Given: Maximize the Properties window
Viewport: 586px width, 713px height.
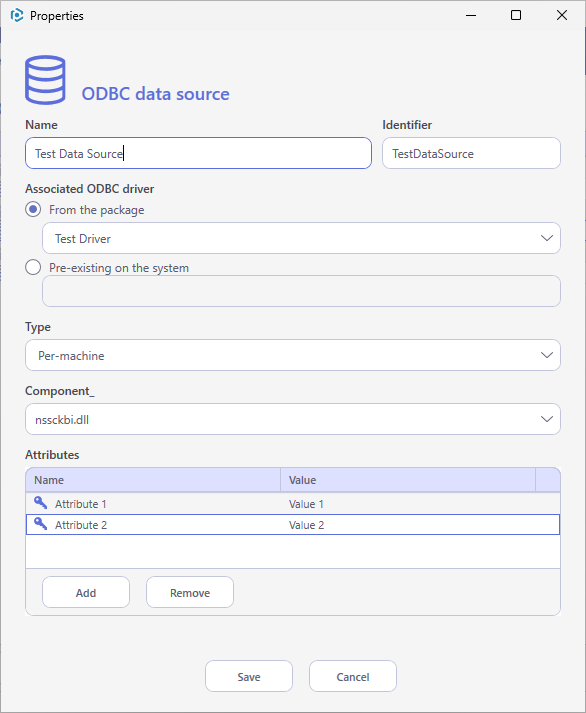Looking at the screenshot, I should click(x=516, y=15).
